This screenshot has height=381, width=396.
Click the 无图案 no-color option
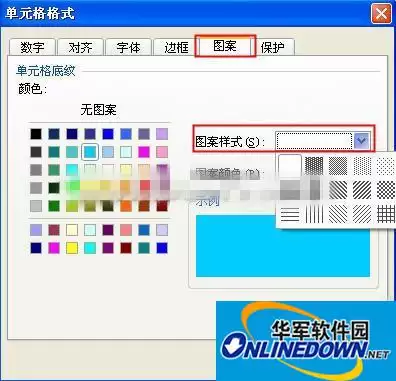point(98,109)
